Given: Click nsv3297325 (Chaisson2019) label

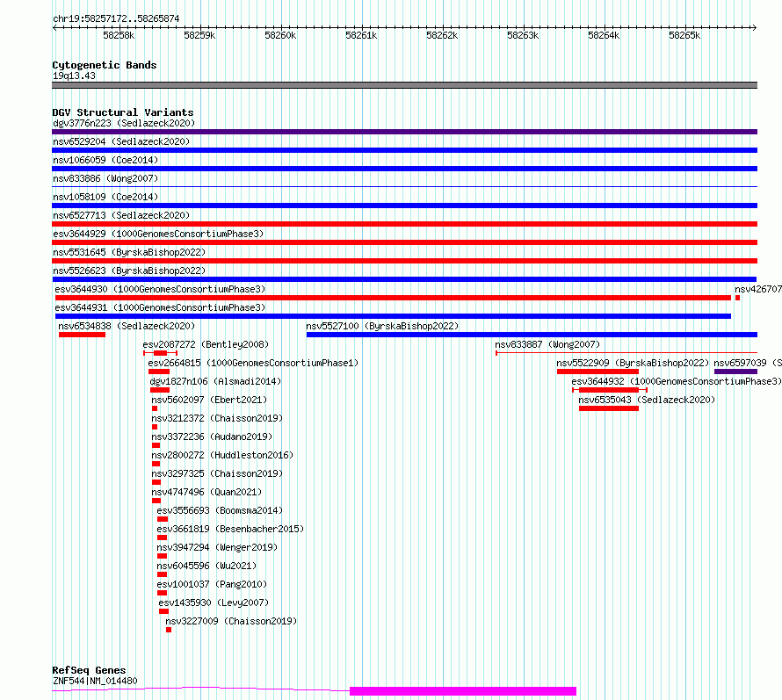Looking at the screenshot, I should (217, 473).
